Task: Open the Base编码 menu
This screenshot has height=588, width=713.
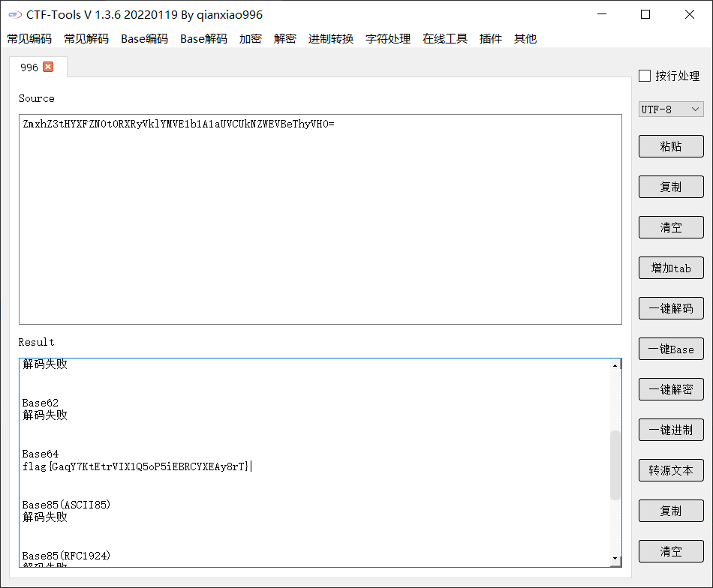Action: click(x=145, y=38)
